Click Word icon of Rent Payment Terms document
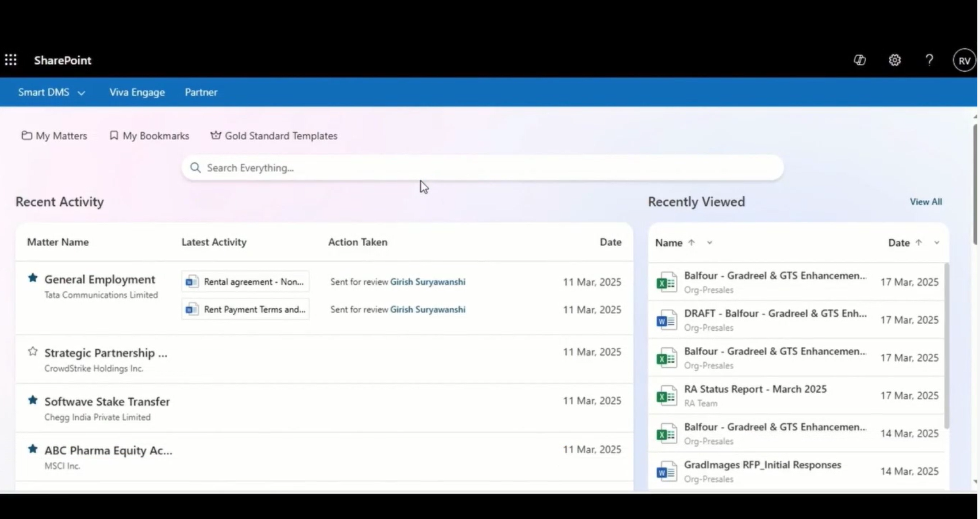The width and height of the screenshot is (980, 519). pyautogui.click(x=192, y=309)
